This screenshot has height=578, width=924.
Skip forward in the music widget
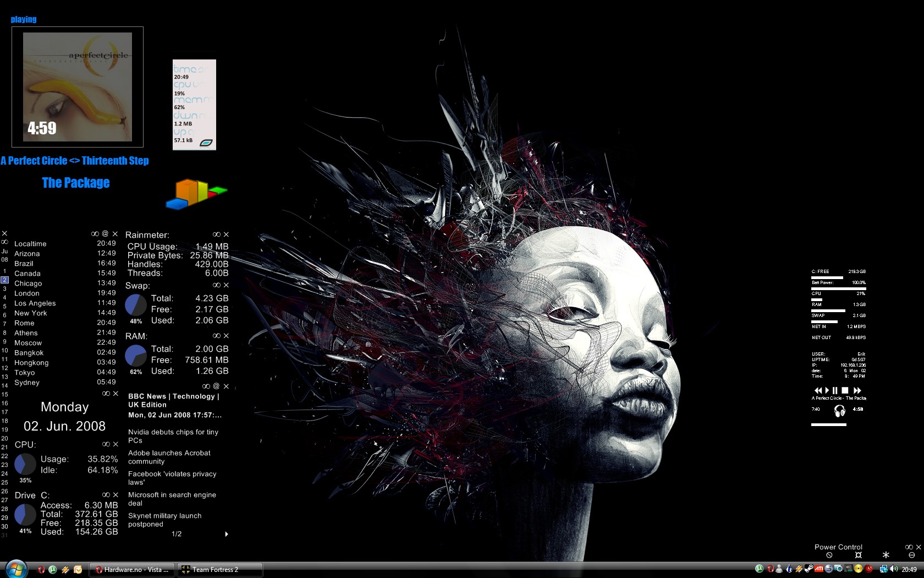pos(857,390)
